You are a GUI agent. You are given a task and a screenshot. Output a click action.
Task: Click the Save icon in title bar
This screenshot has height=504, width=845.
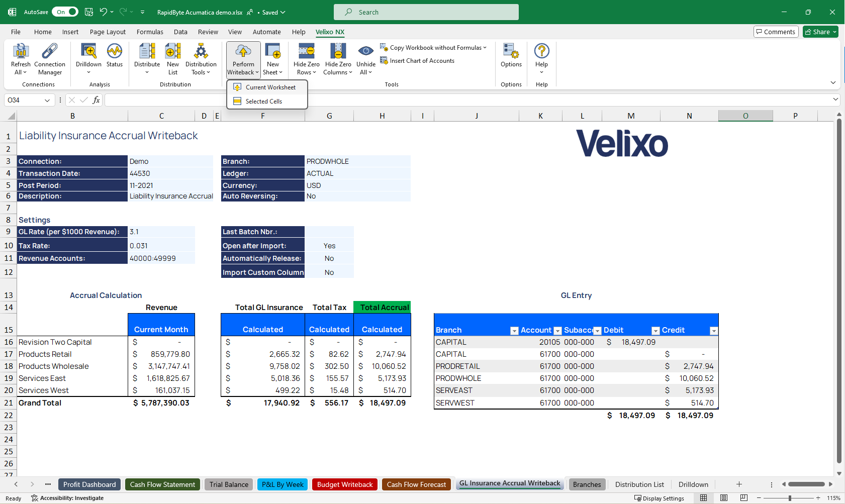coord(89,12)
